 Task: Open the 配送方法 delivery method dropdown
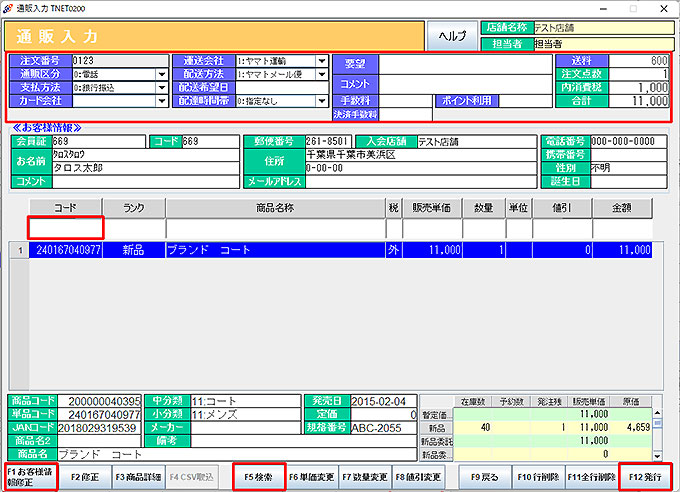click(x=322, y=74)
